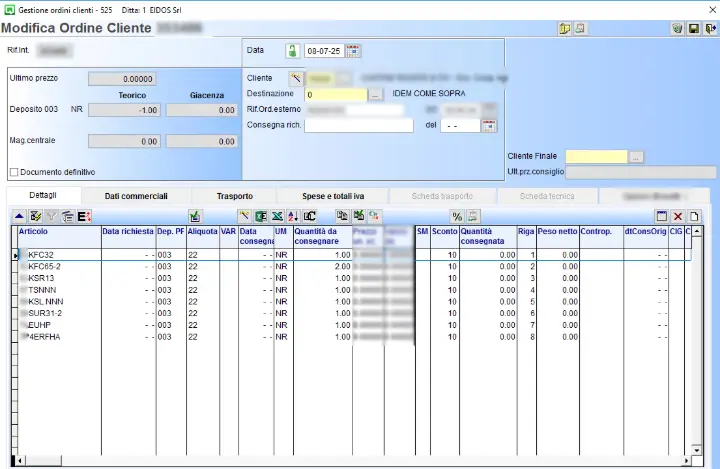The width and height of the screenshot is (720, 469).
Task: Click the A-Z sort icon
Action: click(x=293, y=216)
